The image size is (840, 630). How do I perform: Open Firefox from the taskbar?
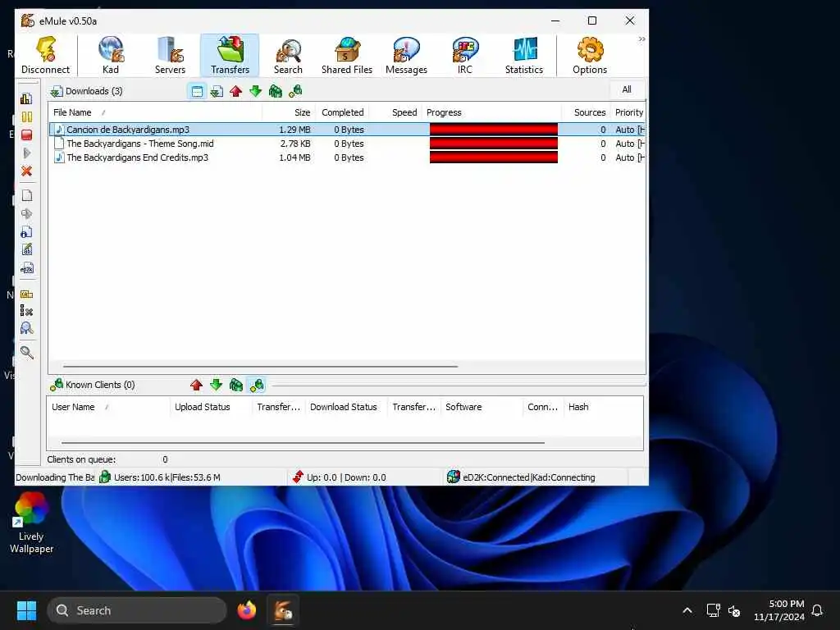coord(247,610)
